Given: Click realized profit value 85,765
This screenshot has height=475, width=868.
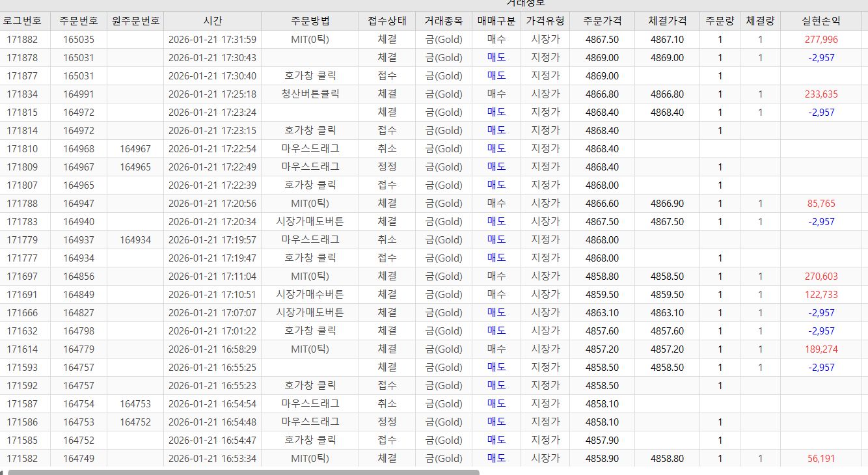Looking at the screenshot, I should pos(821,204).
